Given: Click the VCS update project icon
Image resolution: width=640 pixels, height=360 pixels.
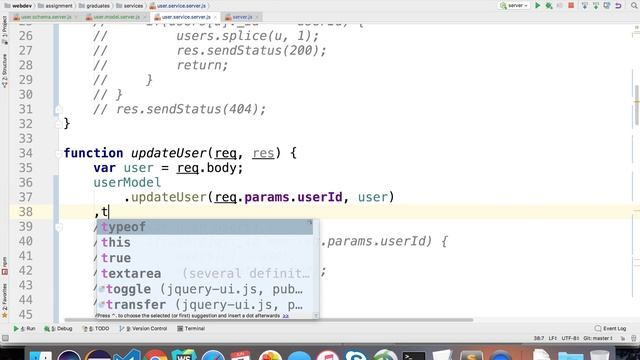Looking at the screenshot, I should click(585, 6).
